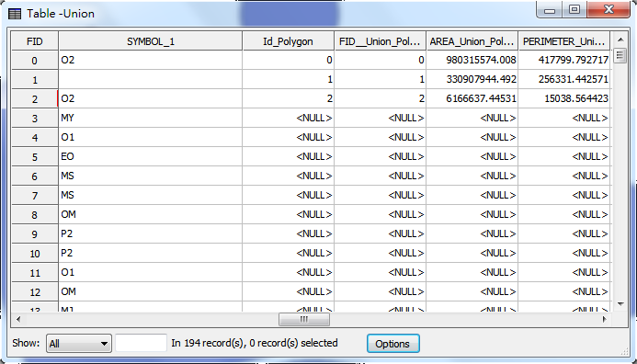Maximize the Table -Union window
Image resolution: width=637 pixels, height=364 pixels.
pyautogui.click(x=574, y=10)
